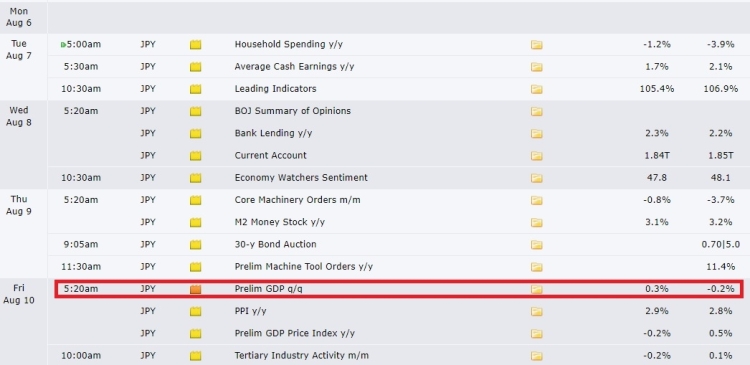The height and width of the screenshot is (365, 750).
Task: Click the orange impact icon for Prelim GDP q/q
Action: (x=196, y=289)
